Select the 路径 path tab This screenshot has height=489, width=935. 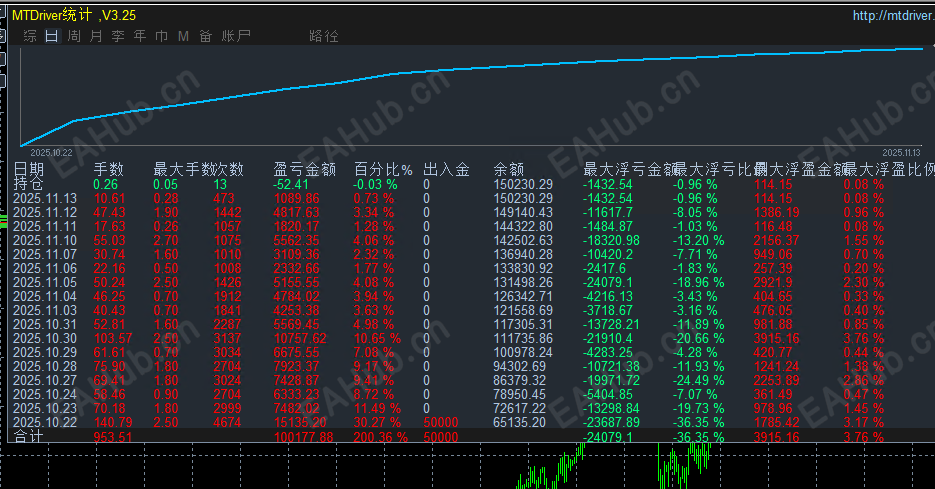coord(324,36)
